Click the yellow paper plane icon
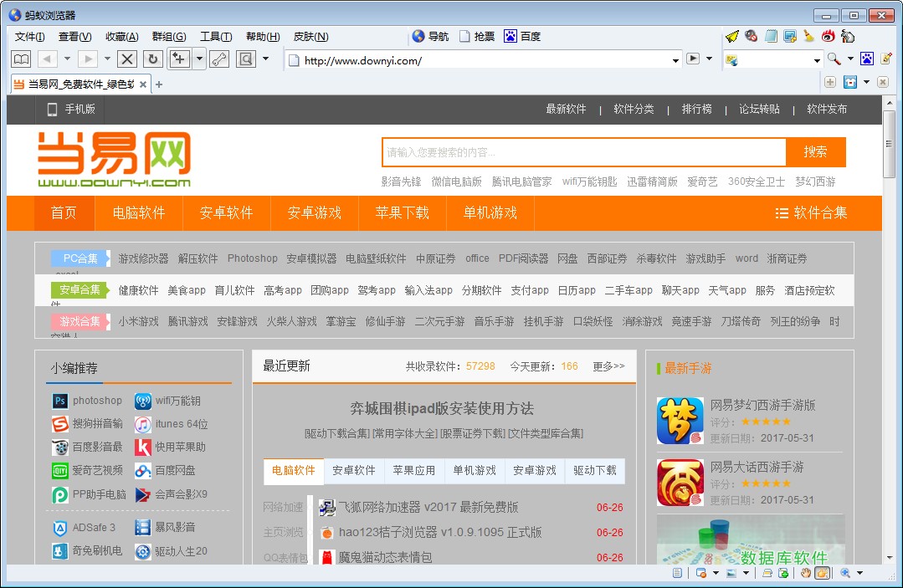Image resolution: width=903 pixels, height=588 pixels. [731, 35]
